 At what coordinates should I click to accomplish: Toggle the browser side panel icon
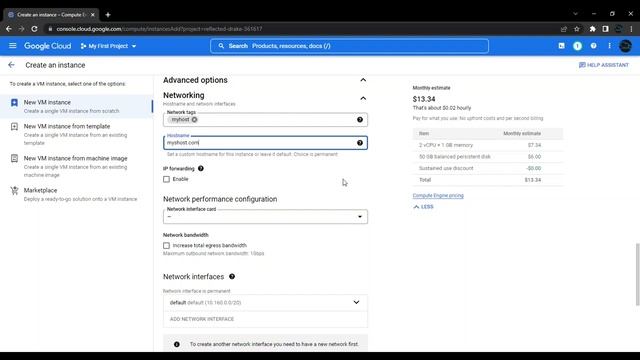coord(606,29)
